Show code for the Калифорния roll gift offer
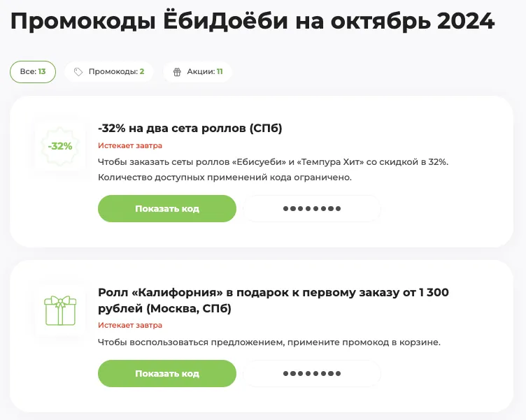This screenshot has width=526, height=420. pyautogui.click(x=167, y=373)
